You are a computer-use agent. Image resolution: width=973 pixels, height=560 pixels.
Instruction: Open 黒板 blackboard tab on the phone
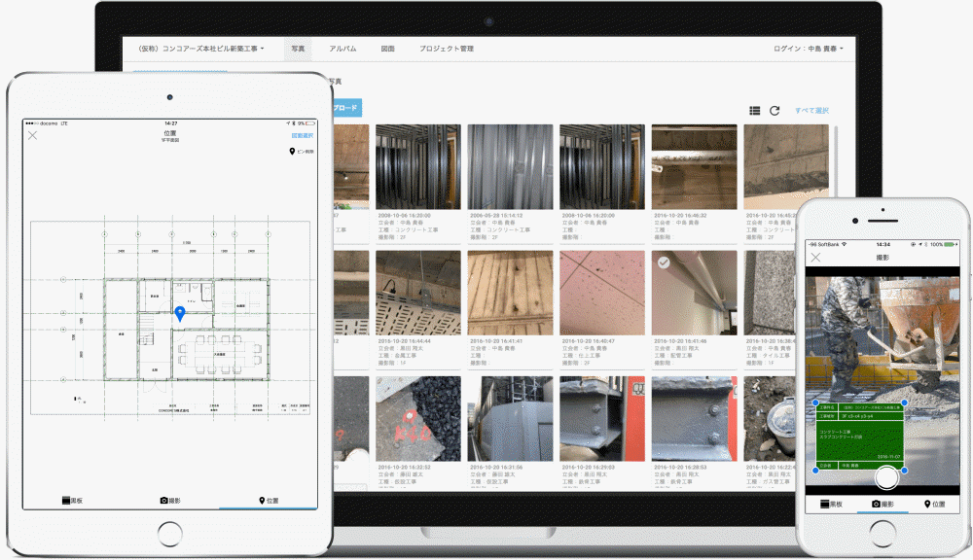(830, 505)
